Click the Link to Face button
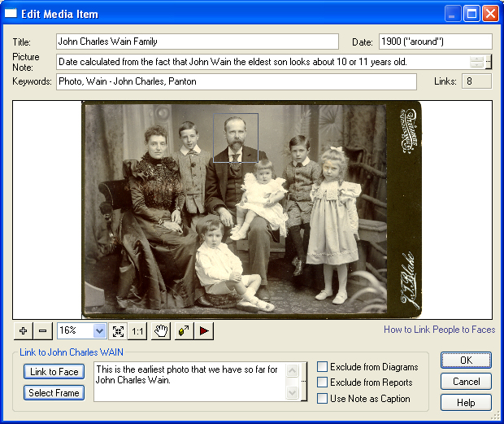Screen dimensions: 504x424 [54, 372]
